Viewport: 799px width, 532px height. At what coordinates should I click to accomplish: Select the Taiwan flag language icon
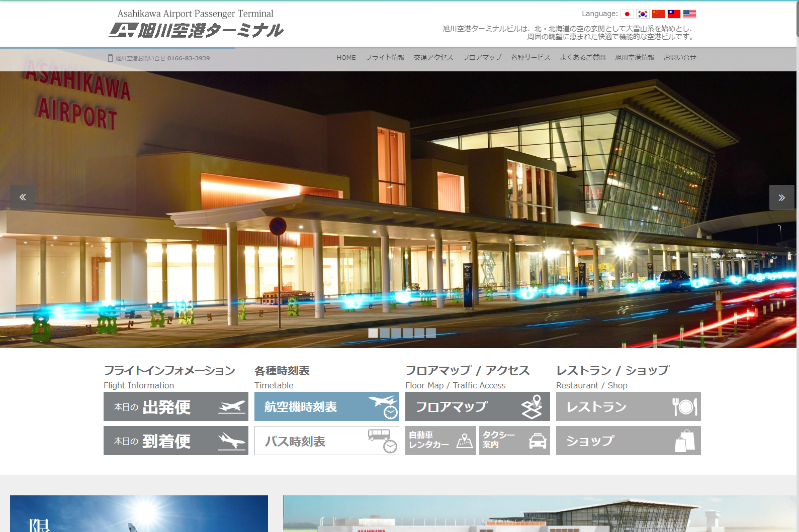[x=674, y=14]
